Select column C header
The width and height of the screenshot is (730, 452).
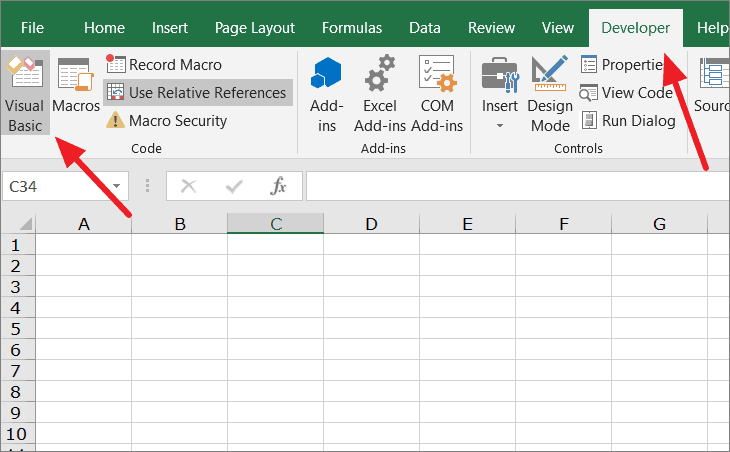(x=276, y=224)
